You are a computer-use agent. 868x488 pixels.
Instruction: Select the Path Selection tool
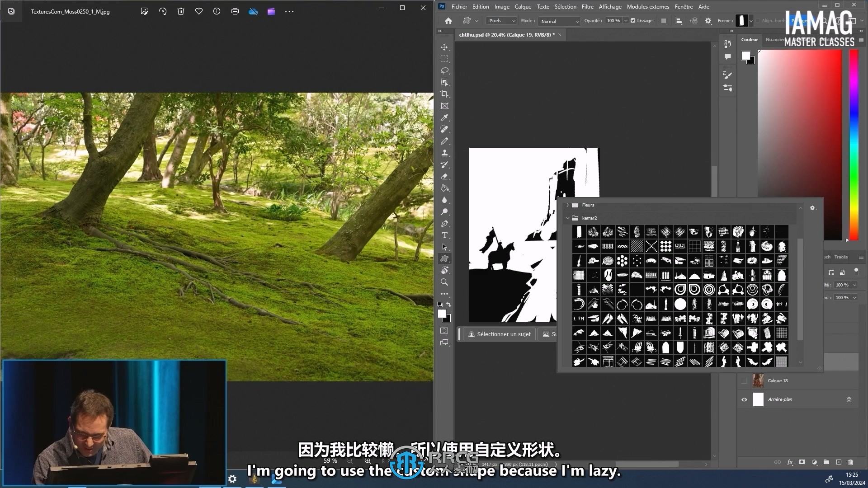click(x=444, y=247)
